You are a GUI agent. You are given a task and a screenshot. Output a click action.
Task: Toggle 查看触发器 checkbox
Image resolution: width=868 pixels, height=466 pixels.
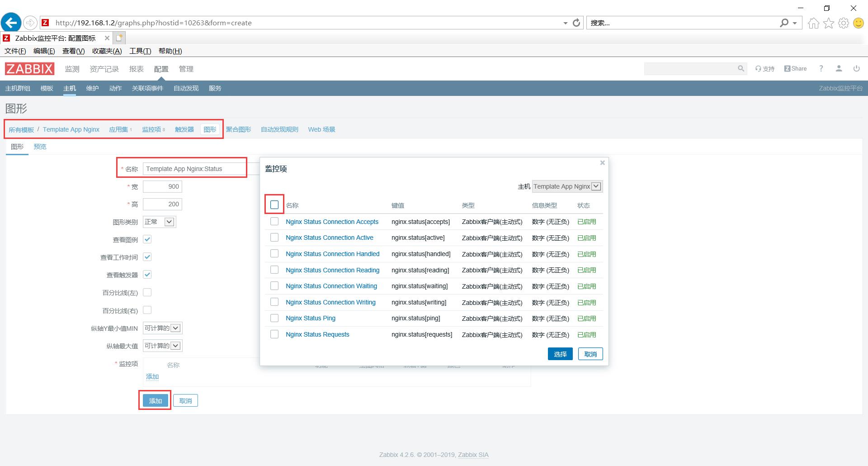[147, 275]
